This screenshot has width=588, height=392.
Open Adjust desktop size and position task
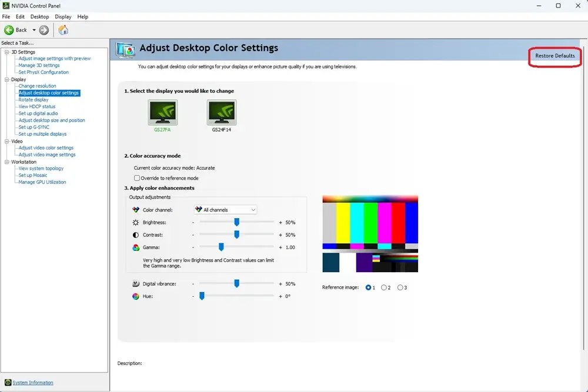point(52,120)
